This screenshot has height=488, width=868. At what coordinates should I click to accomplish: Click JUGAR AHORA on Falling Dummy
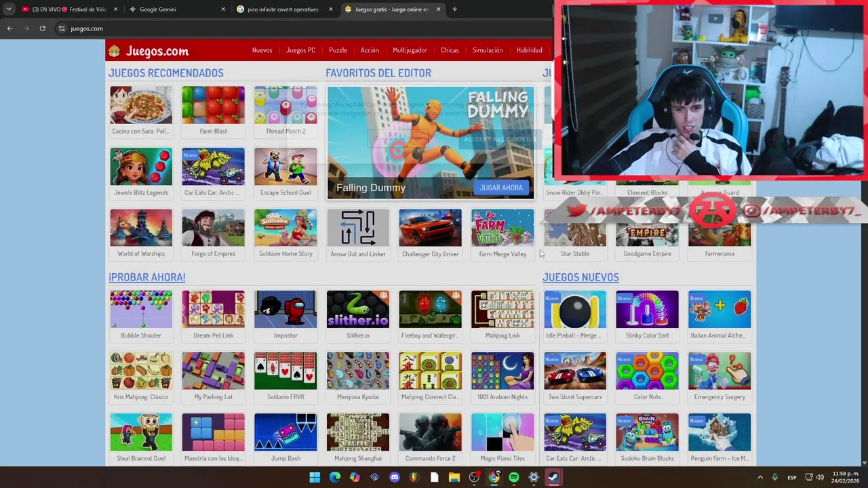[501, 188]
